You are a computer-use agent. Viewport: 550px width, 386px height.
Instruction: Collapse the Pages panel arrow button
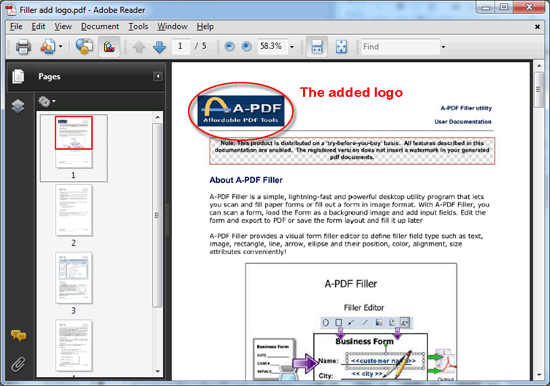(x=158, y=76)
